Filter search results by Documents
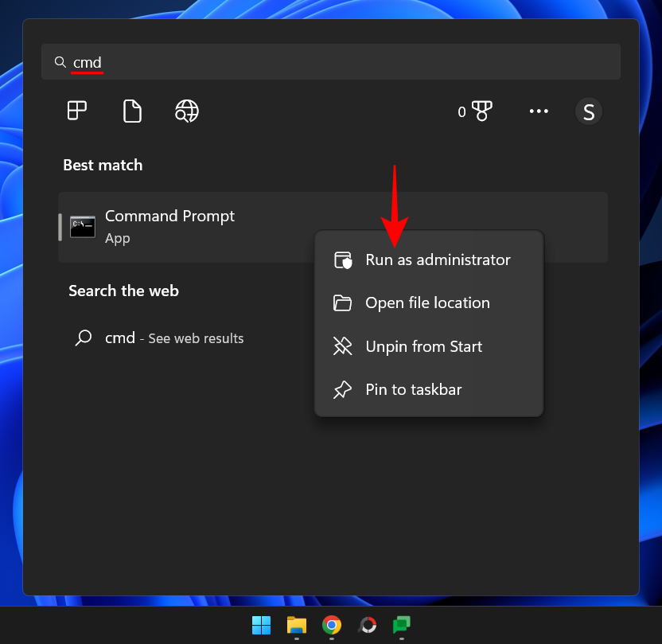The width and height of the screenshot is (662, 644). pyautogui.click(x=132, y=111)
